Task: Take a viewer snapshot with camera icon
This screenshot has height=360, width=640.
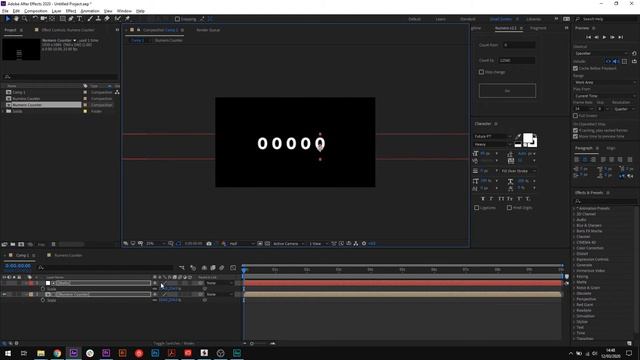Action: pyautogui.click(x=209, y=244)
